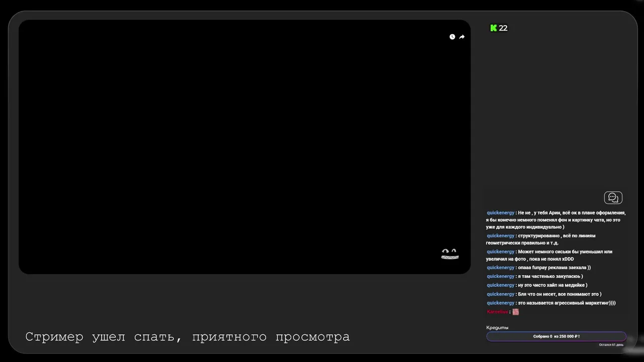Click the donation goal progress bar

556,336
